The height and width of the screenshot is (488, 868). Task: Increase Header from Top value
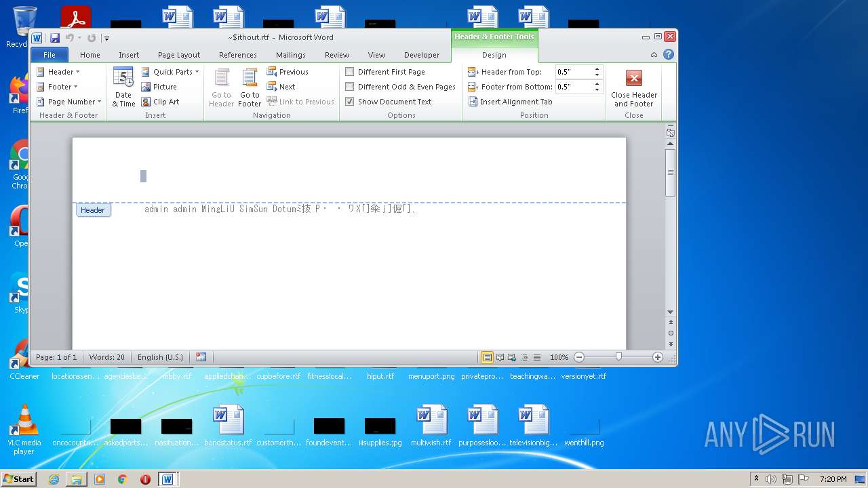pos(597,69)
